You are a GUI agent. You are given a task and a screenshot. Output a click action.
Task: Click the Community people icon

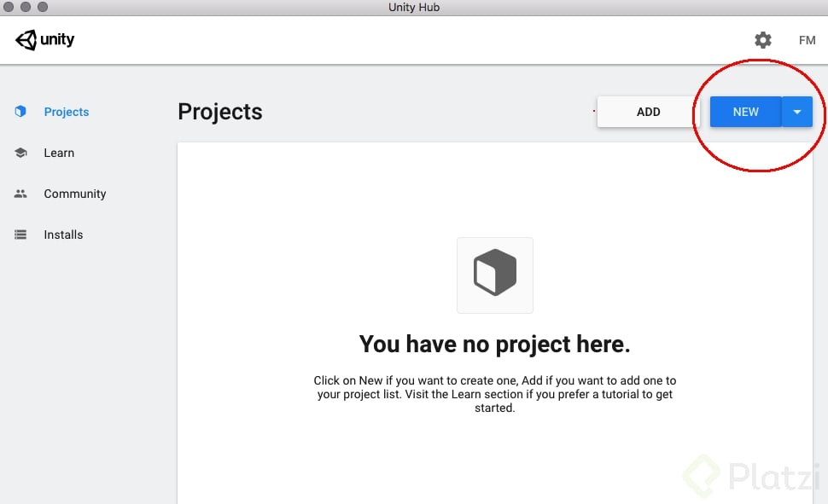point(20,194)
